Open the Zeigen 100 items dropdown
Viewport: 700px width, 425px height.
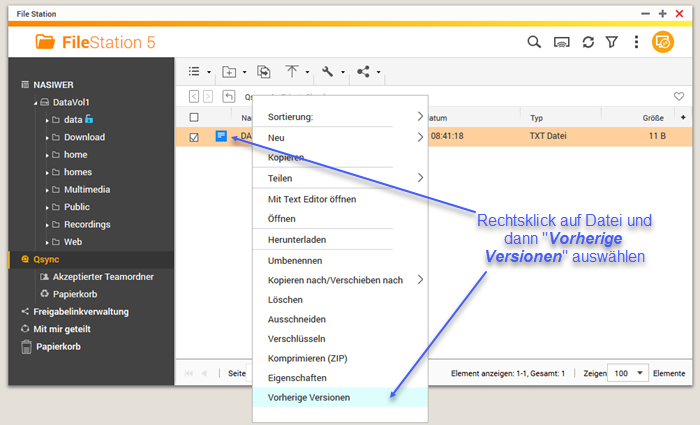[628, 373]
